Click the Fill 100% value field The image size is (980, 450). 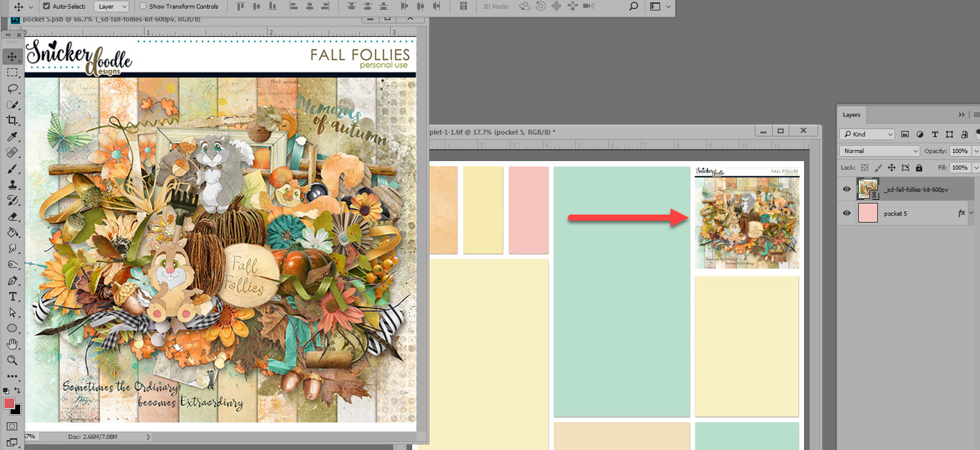point(960,167)
